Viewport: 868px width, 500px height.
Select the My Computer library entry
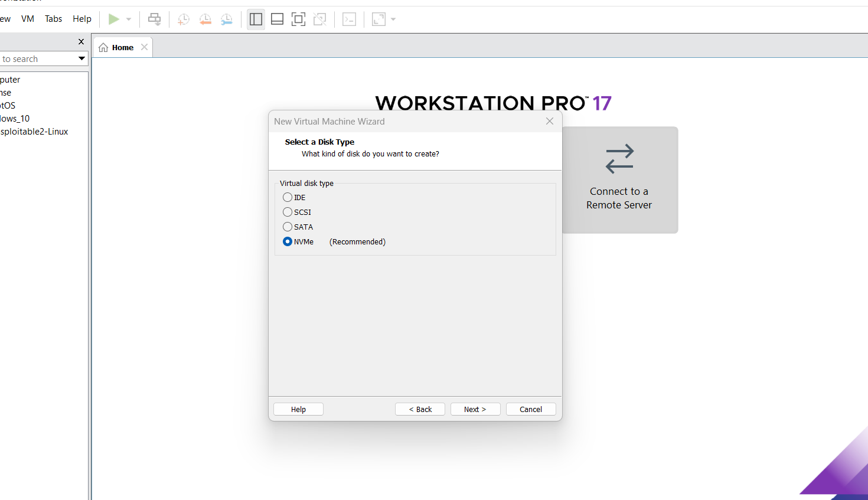[10, 80]
